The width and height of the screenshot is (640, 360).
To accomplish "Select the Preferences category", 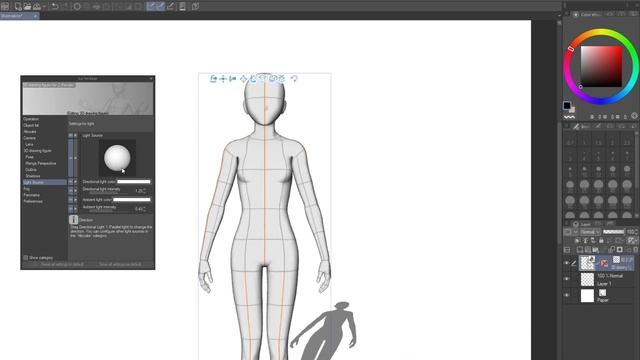I will pyautogui.click(x=33, y=201).
